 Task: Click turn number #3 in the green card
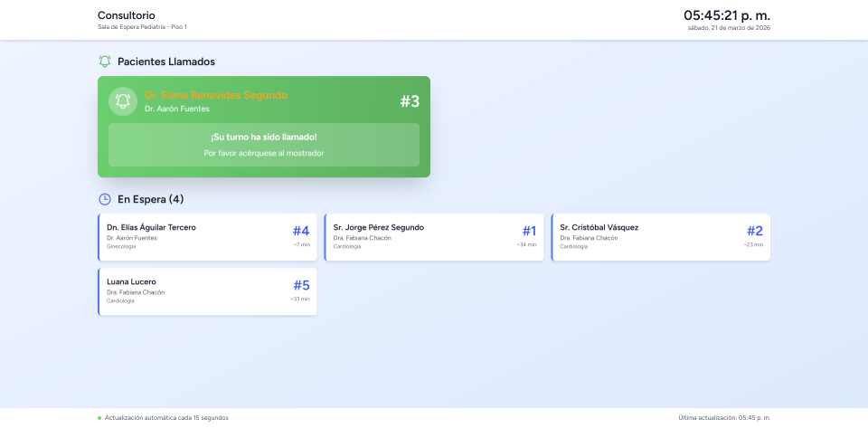410,101
